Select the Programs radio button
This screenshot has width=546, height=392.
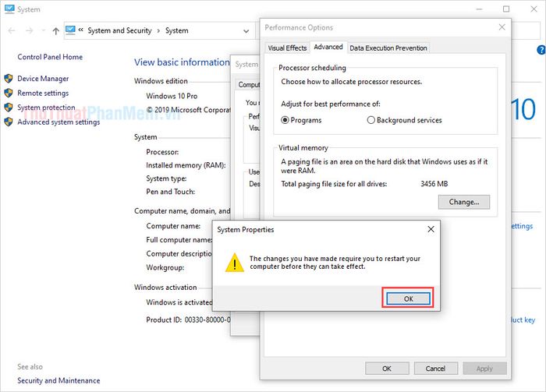click(x=285, y=120)
